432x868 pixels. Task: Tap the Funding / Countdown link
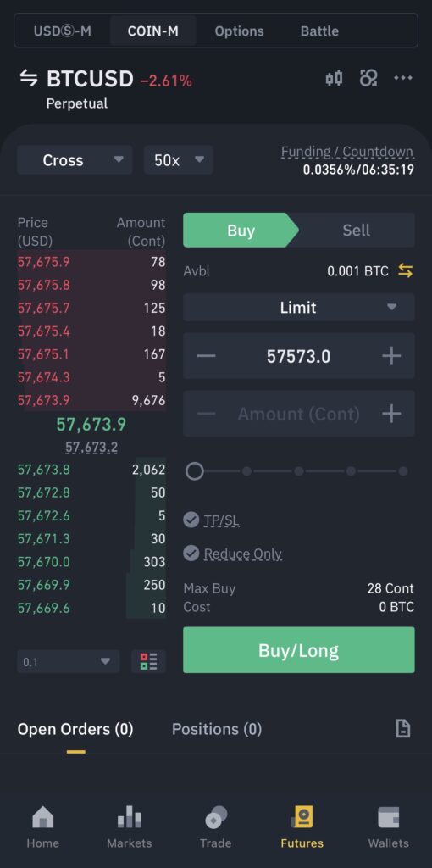(x=346, y=152)
